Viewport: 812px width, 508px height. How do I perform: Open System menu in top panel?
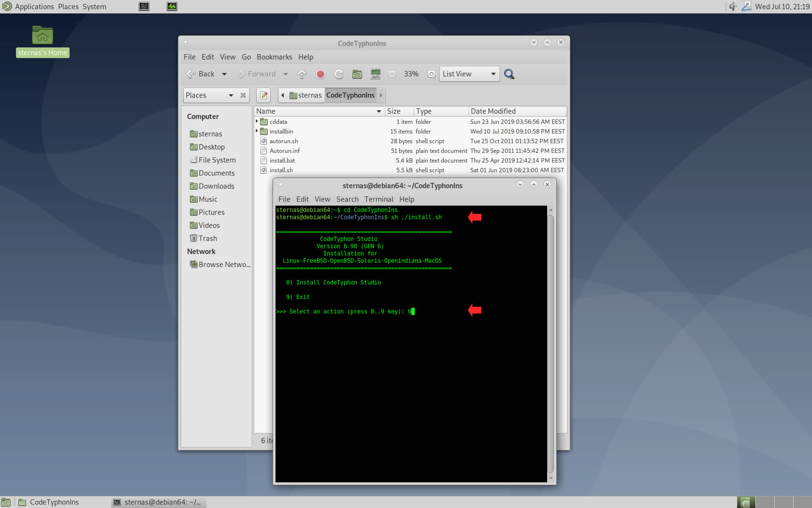coord(94,6)
